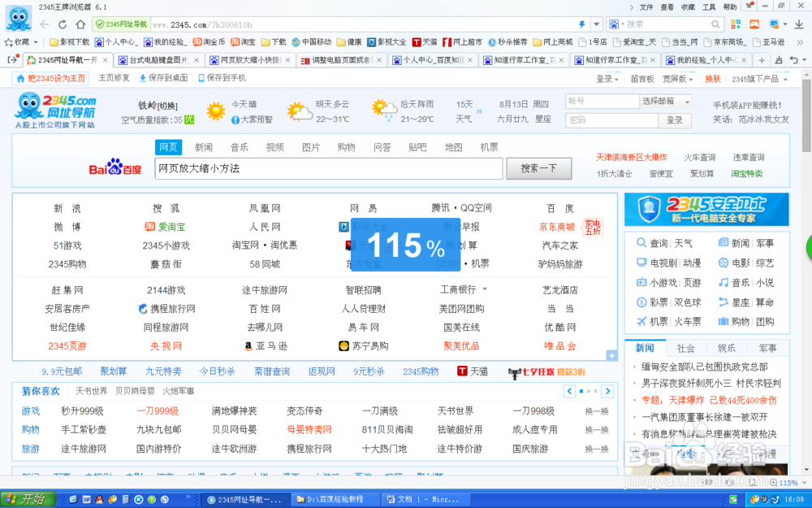812x508 pixels.
Task: Click the Baidu search text box
Action: [x=328, y=168]
